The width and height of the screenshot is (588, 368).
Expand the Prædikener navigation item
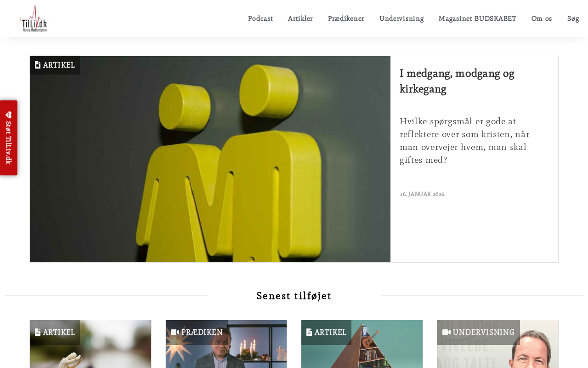[x=346, y=18]
